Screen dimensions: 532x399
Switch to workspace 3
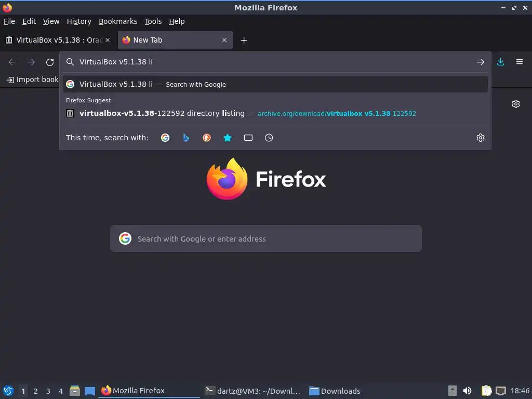[48, 391]
